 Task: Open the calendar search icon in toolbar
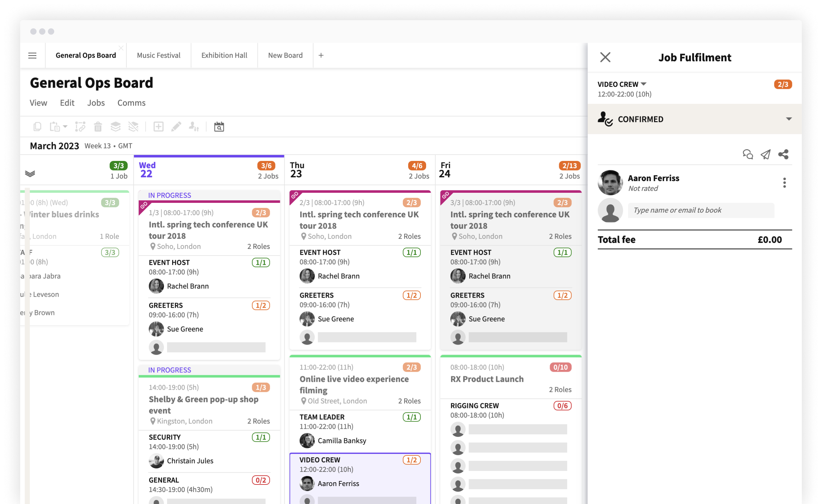(219, 127)
